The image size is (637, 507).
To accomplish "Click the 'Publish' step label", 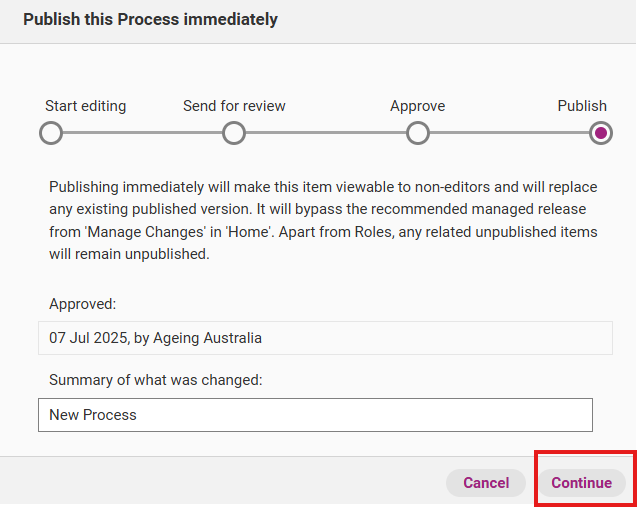I will 582,106.
